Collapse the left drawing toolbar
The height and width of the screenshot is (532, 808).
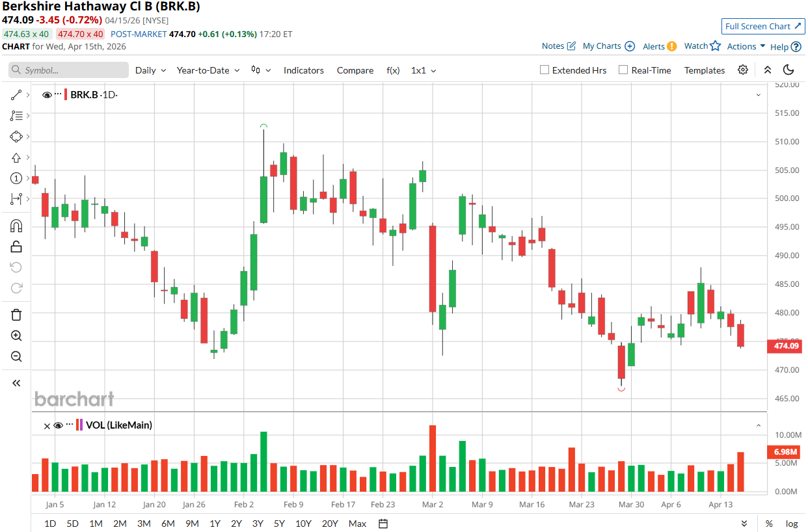coord(16,383)
